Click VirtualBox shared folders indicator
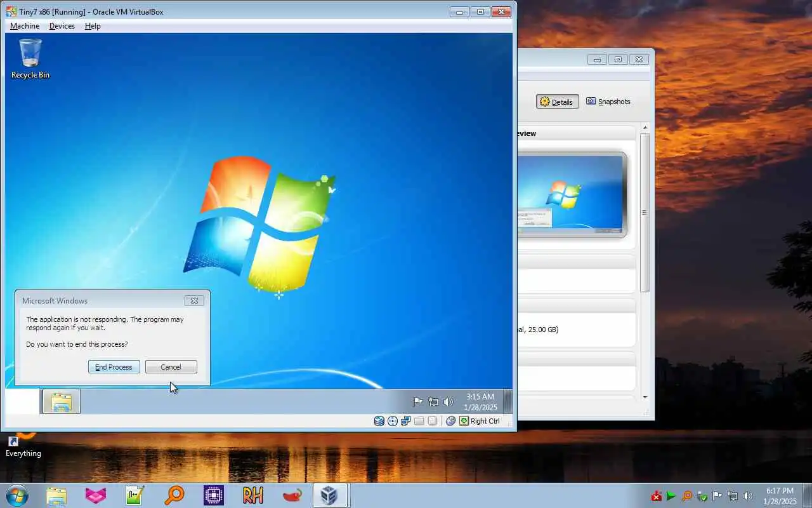Image resolution: width=812 pixels, height=508 pixels. tap(419, 421)
